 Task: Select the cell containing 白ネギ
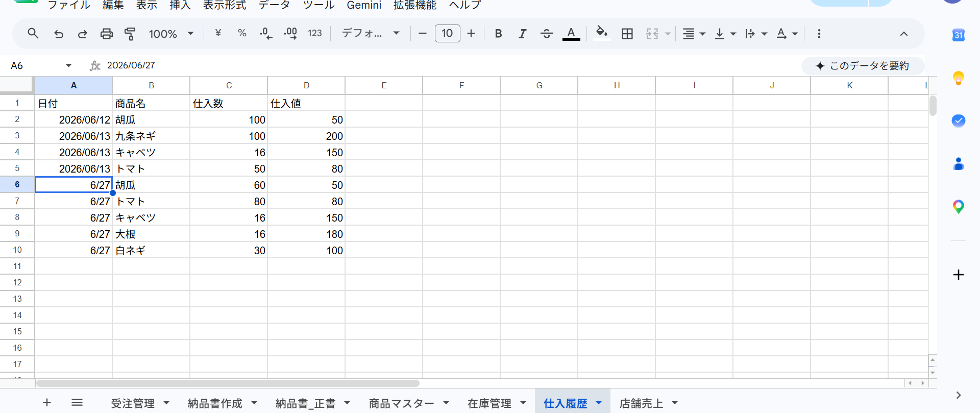pyautogui.click(x=151, y=250)
